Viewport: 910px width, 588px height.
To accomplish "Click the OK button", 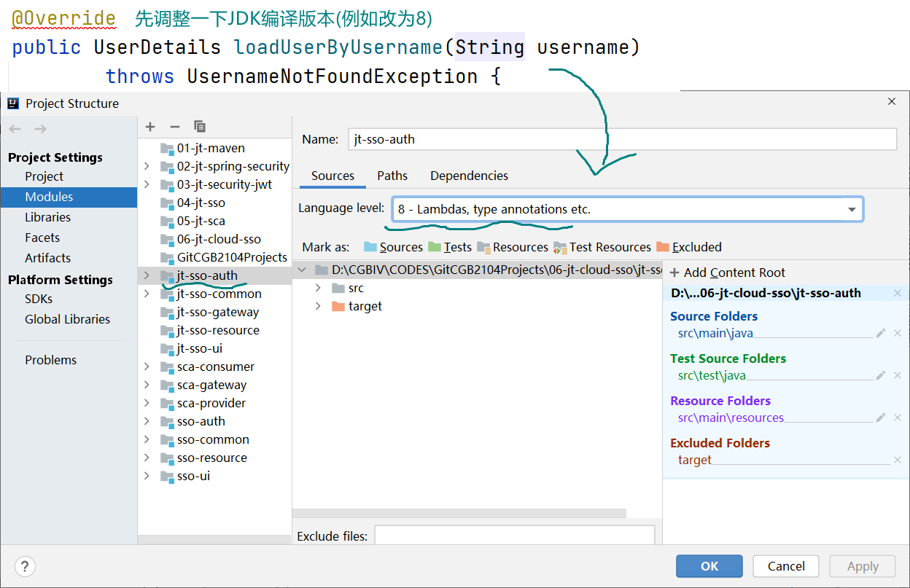I will (709, 566).
